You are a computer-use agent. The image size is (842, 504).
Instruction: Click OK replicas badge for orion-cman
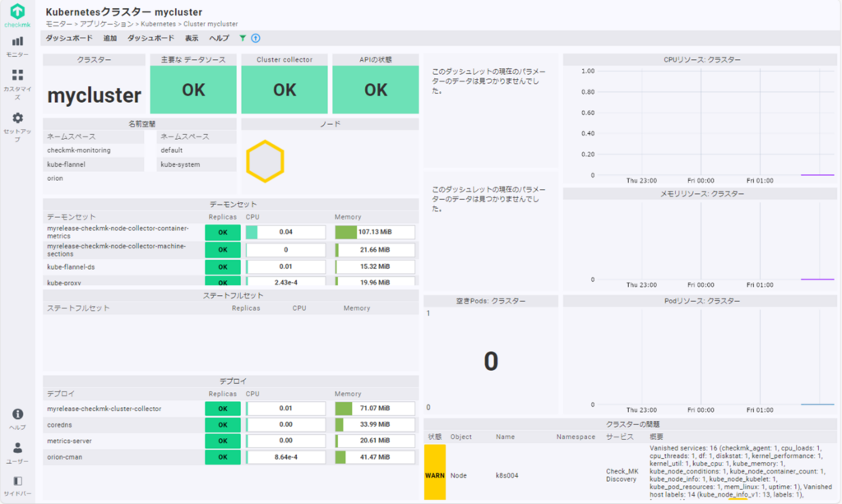pos(223,457)
